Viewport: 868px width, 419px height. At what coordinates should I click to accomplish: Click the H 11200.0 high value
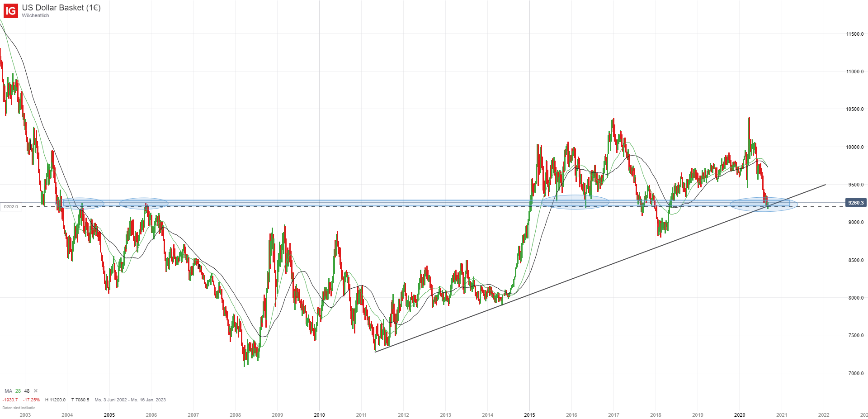[x=55, y=400]
